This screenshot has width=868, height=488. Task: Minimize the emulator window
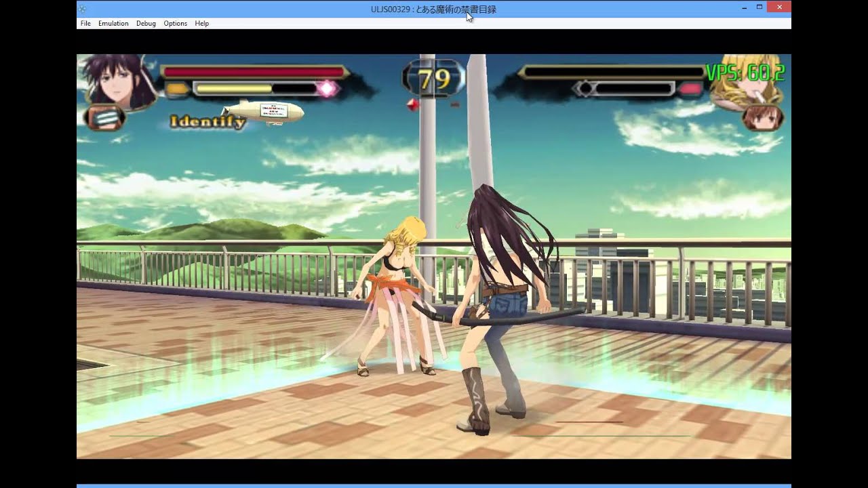[745, 7]
